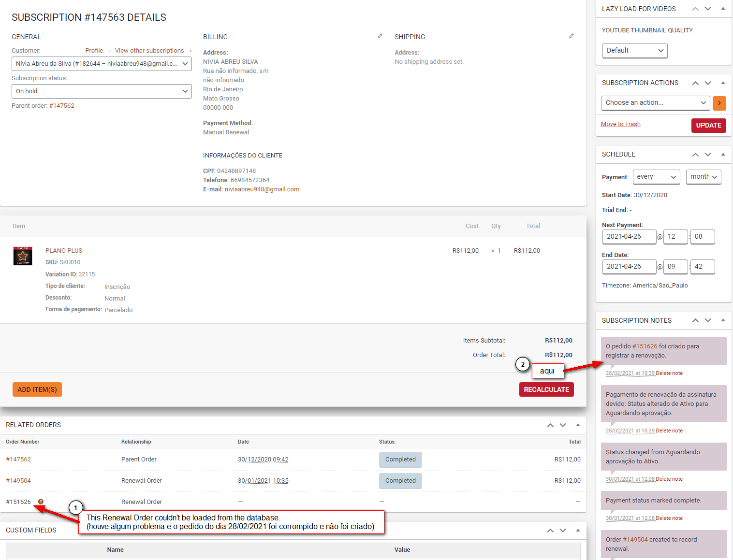
Task: Open payment interval 'every' dropdown
Action: (657, 177)
